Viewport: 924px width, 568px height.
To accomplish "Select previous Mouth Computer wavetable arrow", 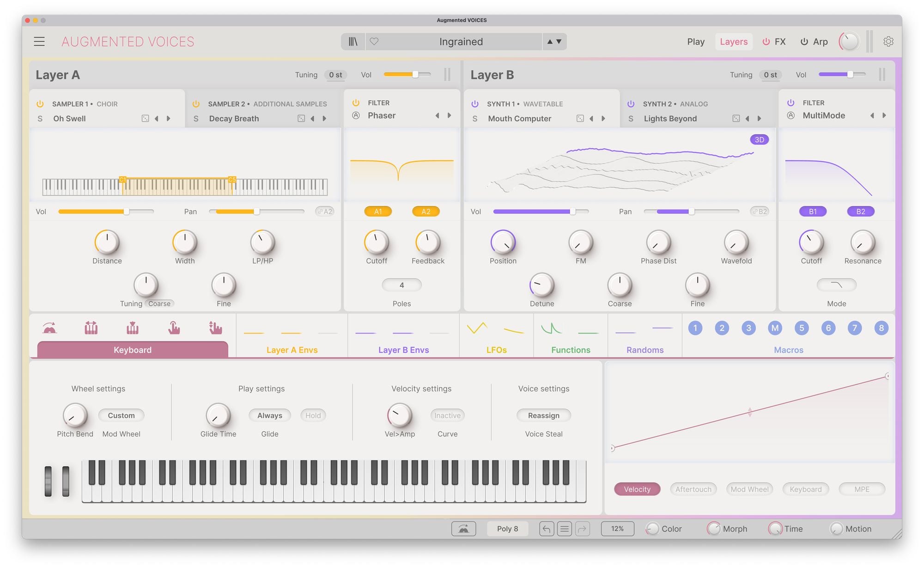I will (591, 119).
